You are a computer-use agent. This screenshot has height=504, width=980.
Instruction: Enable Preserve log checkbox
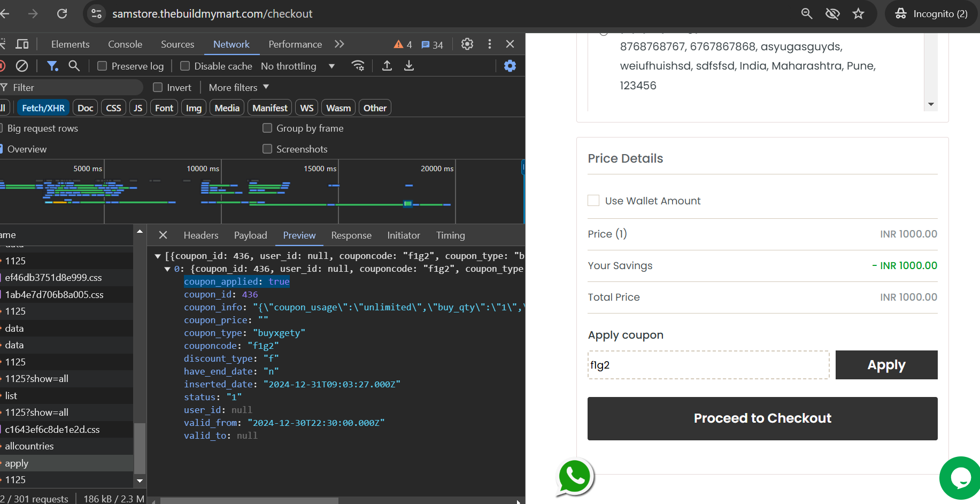click(102, 66)
